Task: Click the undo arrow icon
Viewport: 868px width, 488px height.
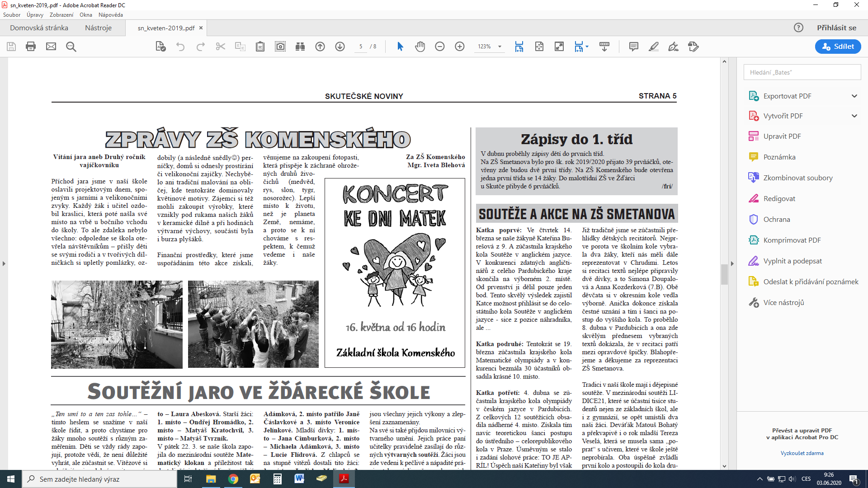Action: coord(180,47)
